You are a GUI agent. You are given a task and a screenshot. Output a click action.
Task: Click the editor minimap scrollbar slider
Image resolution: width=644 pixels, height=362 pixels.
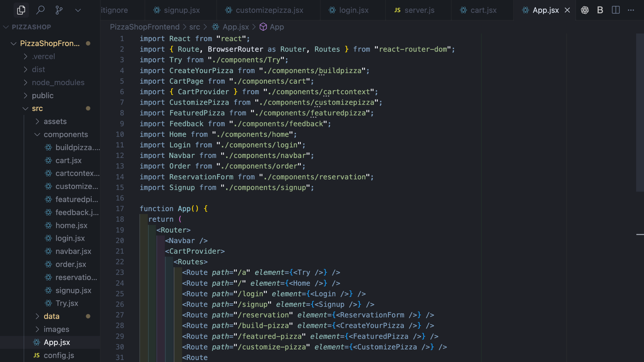[x=640, y=112]
